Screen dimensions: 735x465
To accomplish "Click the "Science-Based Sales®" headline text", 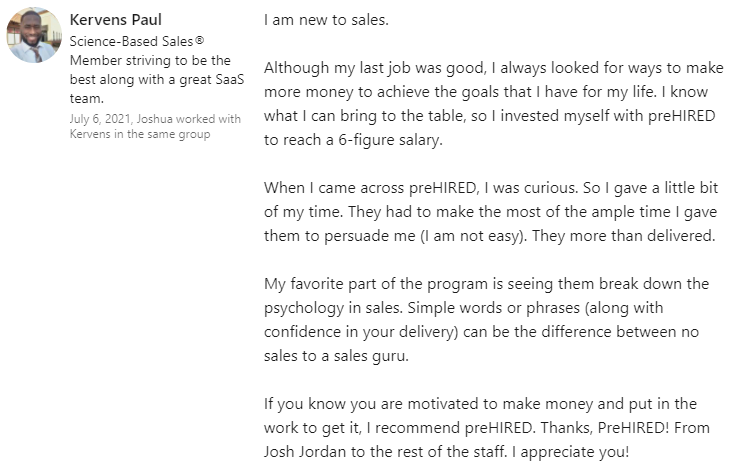I will click(125, 41).
